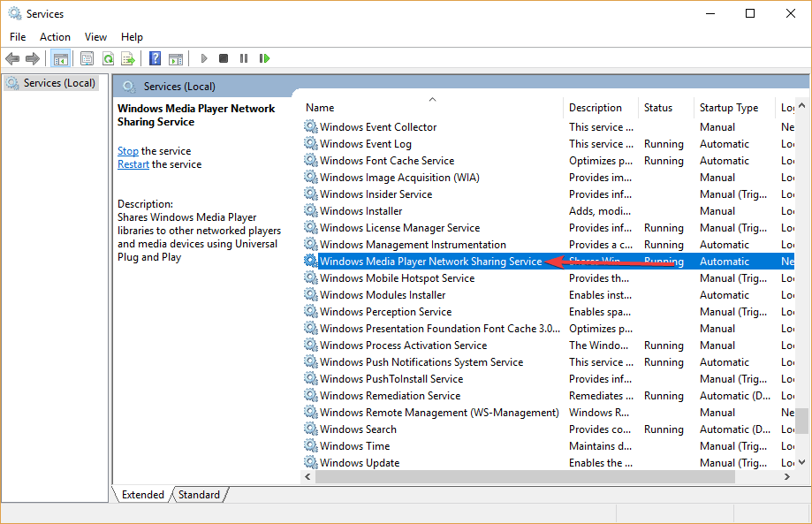Open the File menu
This screenshot has width=812, height=524.
(x=18, y=37)
